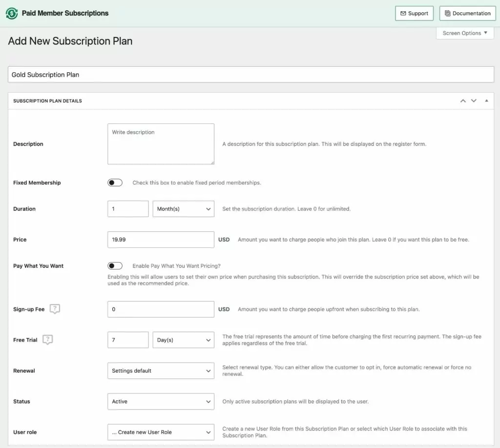Click the Paid Member Subscriptions header title

[x=65, y=13]
